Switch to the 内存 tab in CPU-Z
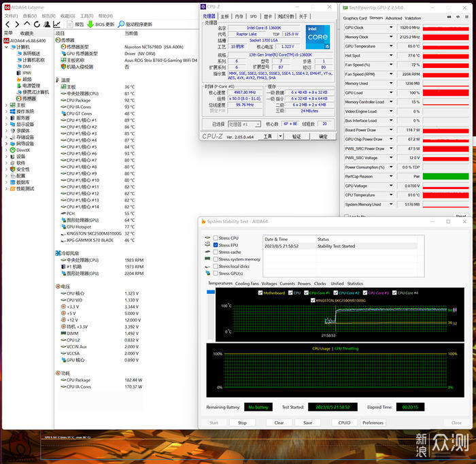 pos(239,16)
